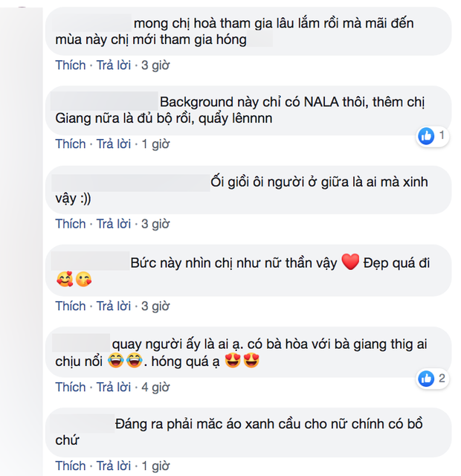Click the kissing face emoji under nữ thần comment

83,280
